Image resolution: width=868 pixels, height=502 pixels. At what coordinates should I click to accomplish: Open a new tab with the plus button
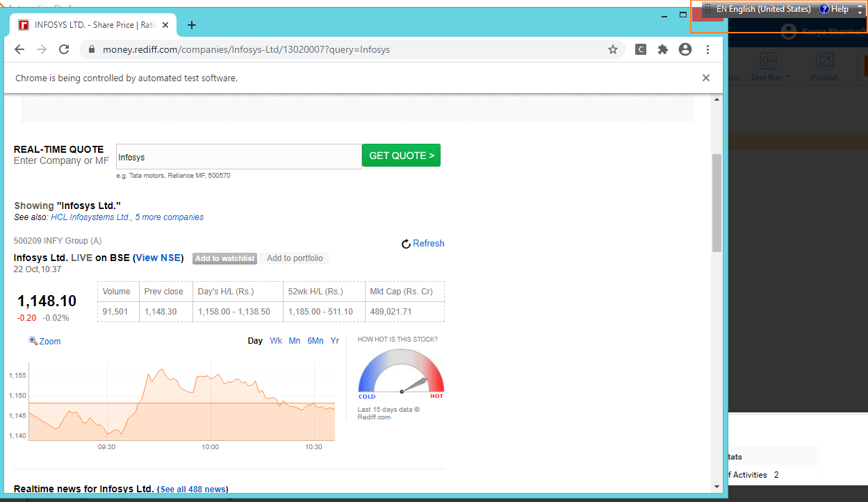tap(192, 25)
